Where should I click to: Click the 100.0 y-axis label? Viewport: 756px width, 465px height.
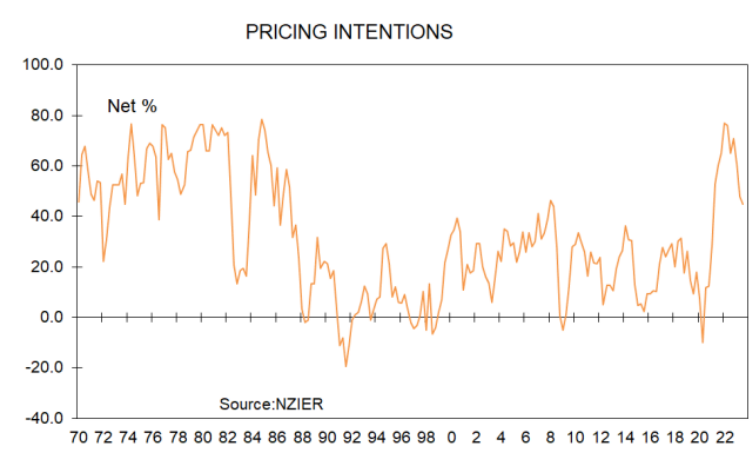pos(44,65)
